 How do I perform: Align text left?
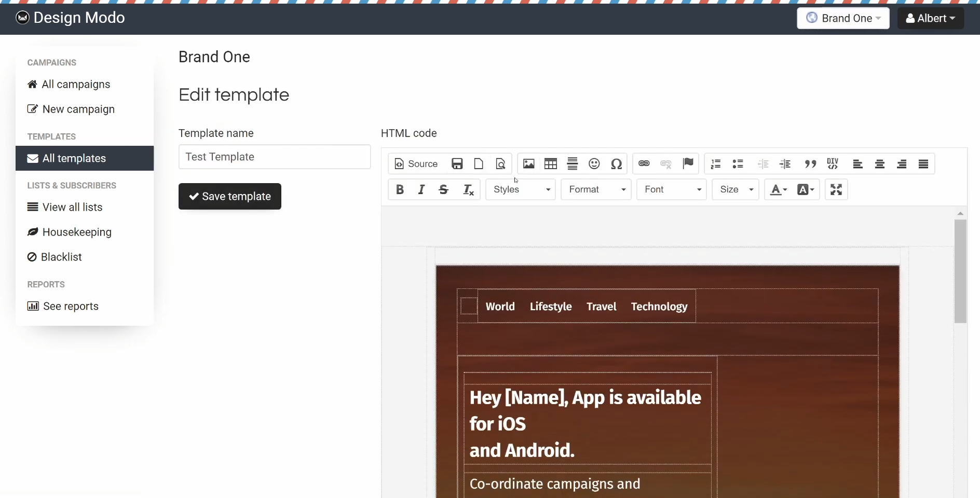(x=857, y=164)
